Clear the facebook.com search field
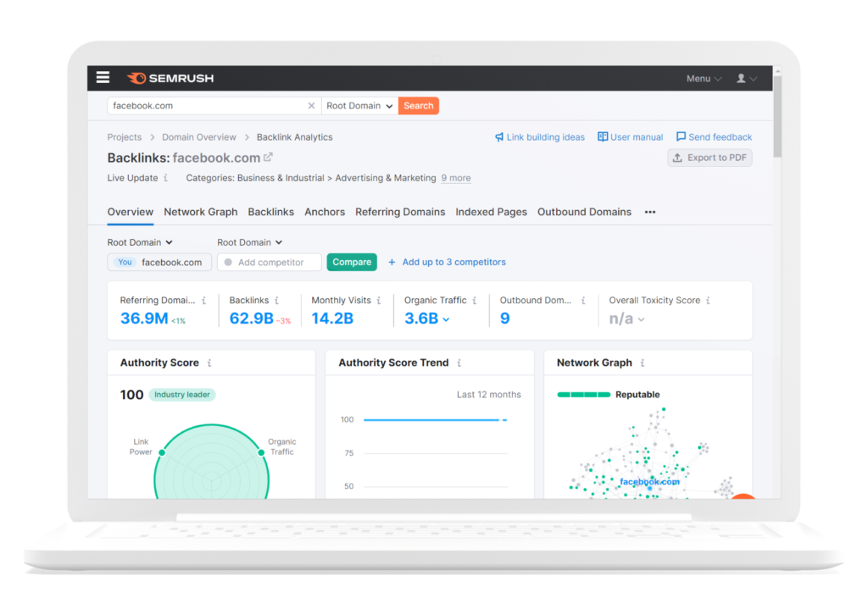The width and height of the screenshot is (868, 615). click(x=311, y=106)
